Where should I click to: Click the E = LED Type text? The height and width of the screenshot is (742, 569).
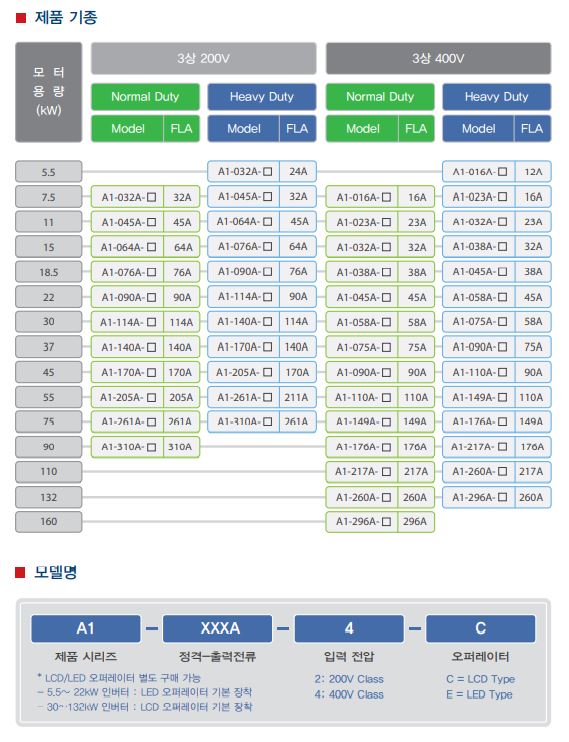[479, 695]
